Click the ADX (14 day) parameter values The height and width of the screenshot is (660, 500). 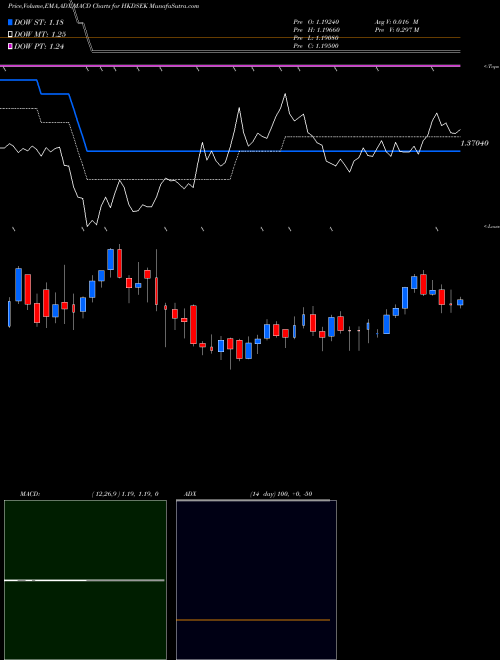[x=281, y=494]
